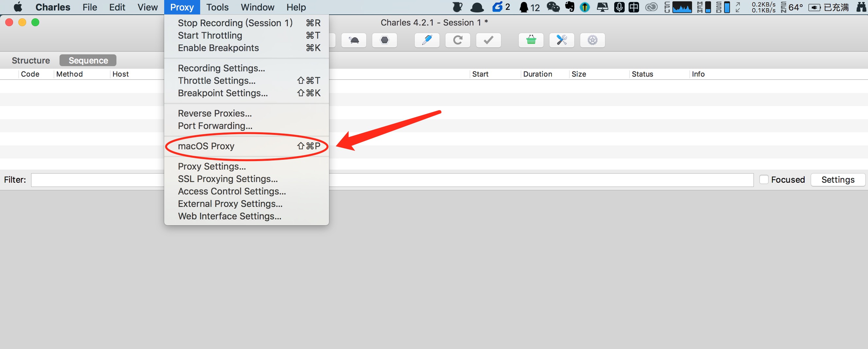Image resolution: width=868 pixels, height=349 pixels.
Task: Toggle macOS Proxy menu item
Action: 246,146
